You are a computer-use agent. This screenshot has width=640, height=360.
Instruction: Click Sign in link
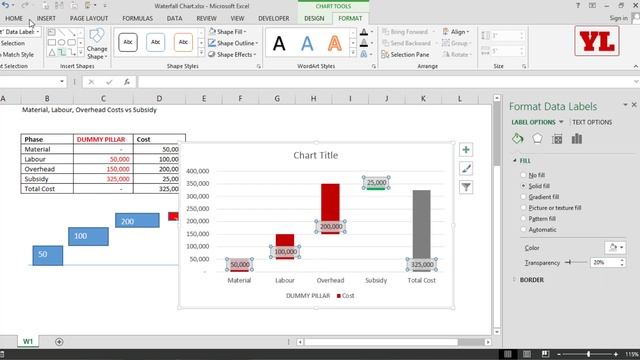(x=618, y=18)
